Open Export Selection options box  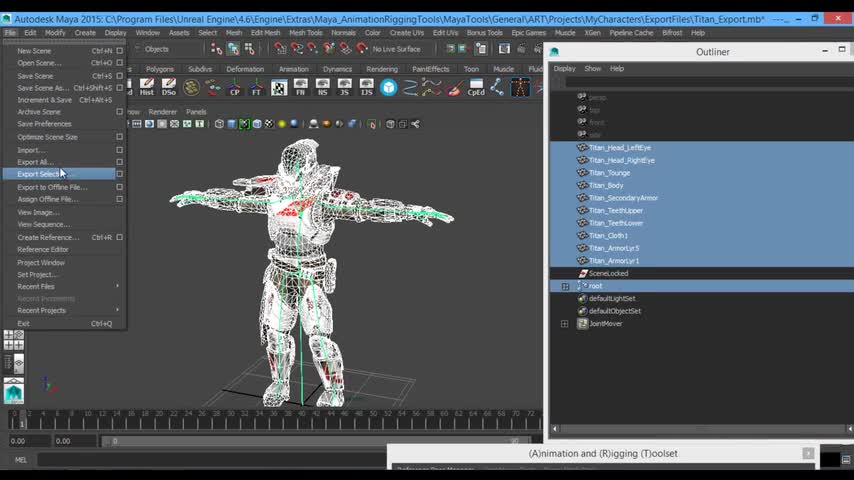click(x=120, y=174)
